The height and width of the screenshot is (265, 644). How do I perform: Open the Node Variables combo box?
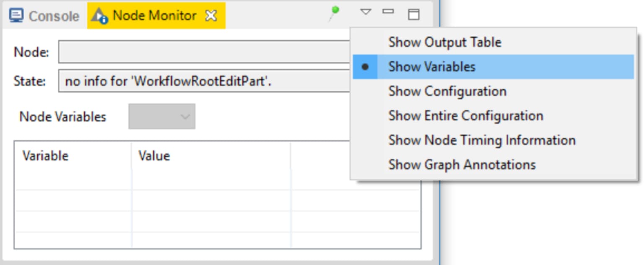(162, 116)
